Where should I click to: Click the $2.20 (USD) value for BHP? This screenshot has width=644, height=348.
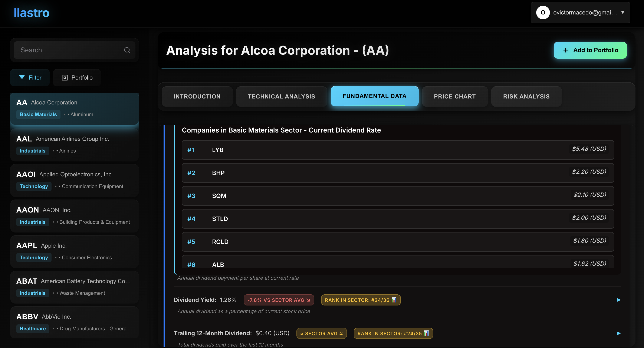click(x=589, y=172)
